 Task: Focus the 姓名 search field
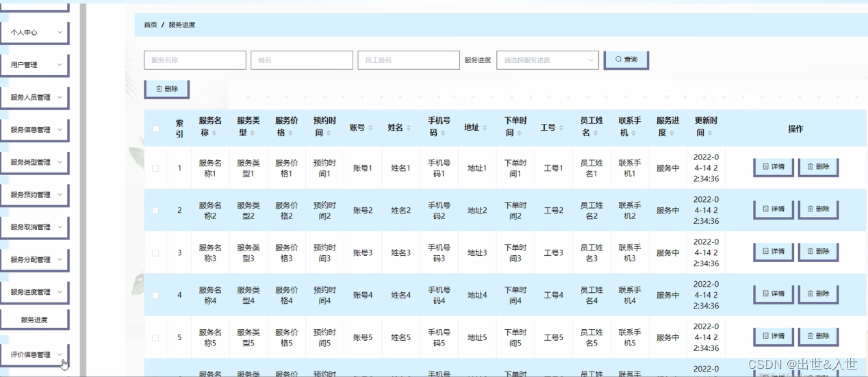[302, 60]
